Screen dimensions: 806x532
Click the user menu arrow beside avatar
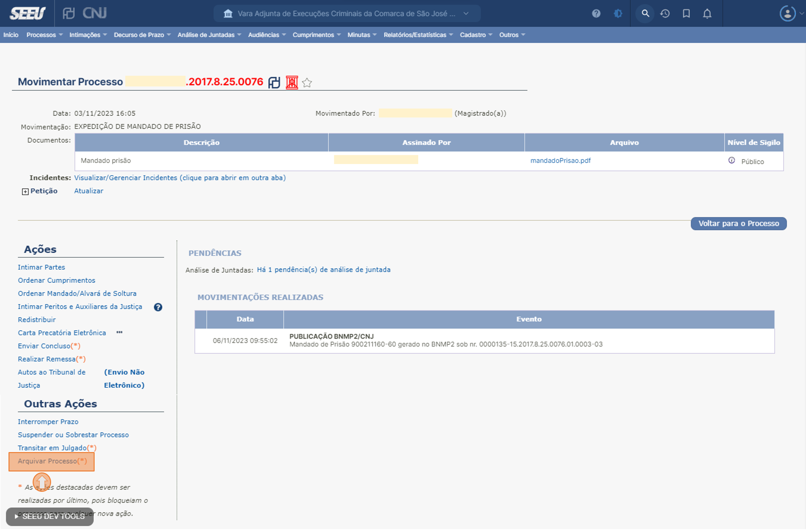click(801, 14)
